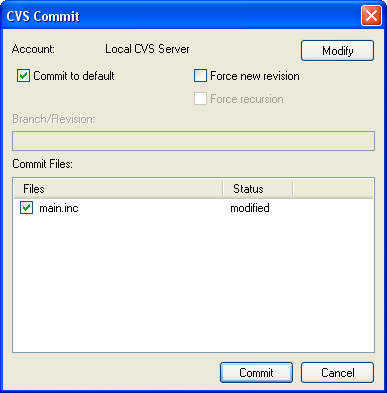387x393 pixels.
Task: Enable Force new revision checkbox
Action: pyautogui.click(x=200, y=76)
